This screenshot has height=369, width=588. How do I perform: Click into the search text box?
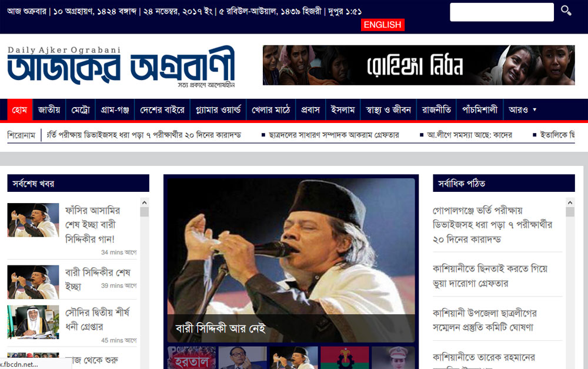502,12
